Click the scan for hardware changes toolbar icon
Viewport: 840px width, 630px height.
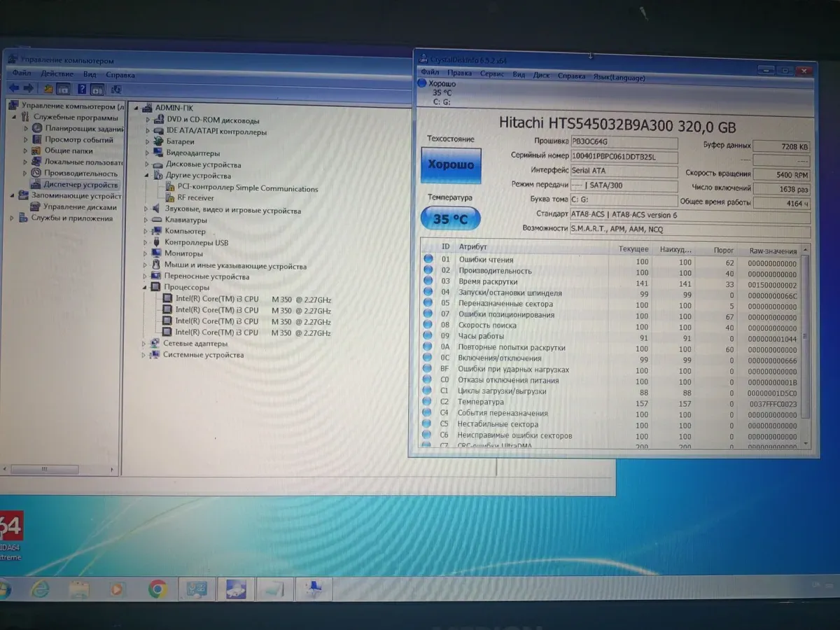click(x=115, y=89)
